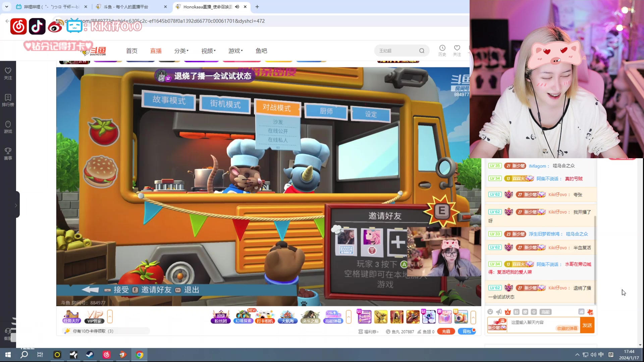Click the megaphone horn icon in chat
The image size is (644, 362).
[x=499, y=312]
